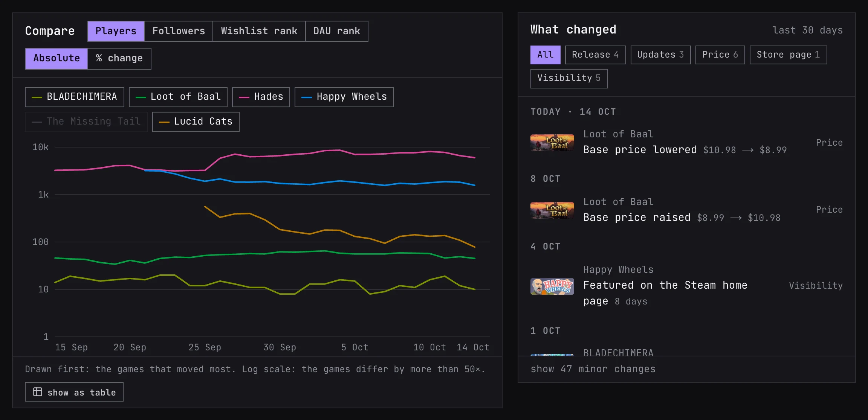Open Loot of Baal thumbnail for 8 Oct
The height and width of the screenshot is (420, 868).
point(552,210)
